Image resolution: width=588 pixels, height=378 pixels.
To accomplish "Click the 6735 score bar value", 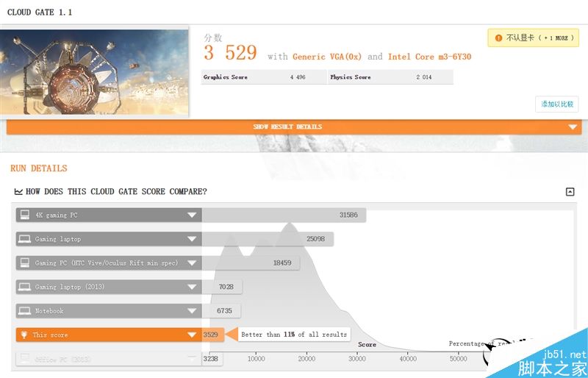I will click(x=224, y=311).
